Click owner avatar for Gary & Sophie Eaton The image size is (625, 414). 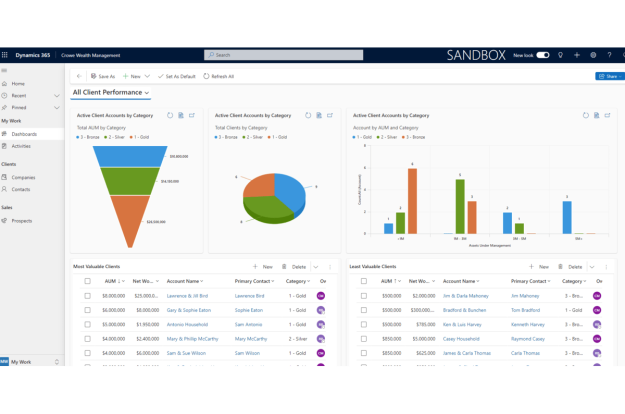[321, 310]
